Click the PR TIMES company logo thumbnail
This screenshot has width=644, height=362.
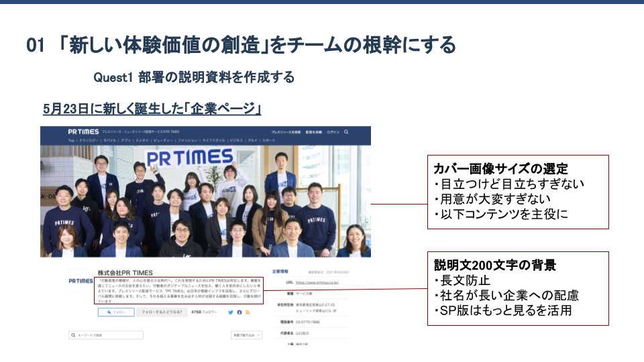tap(81, 281)
